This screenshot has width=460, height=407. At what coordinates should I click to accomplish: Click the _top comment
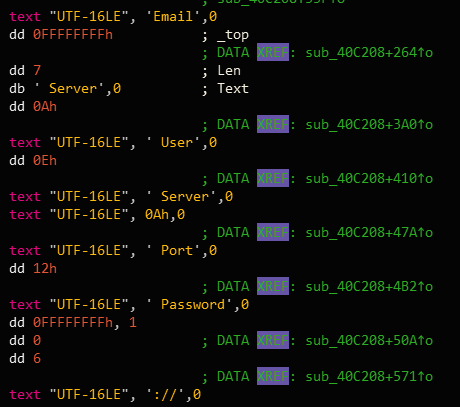pyautogui.click(x=233, y=35)
